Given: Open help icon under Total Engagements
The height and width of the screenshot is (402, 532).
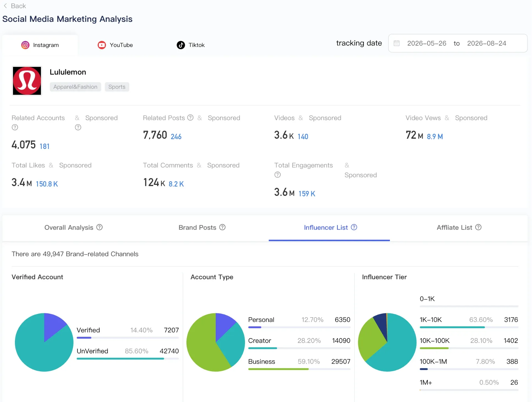Looking at the screenshot, I should click(278, 175).
